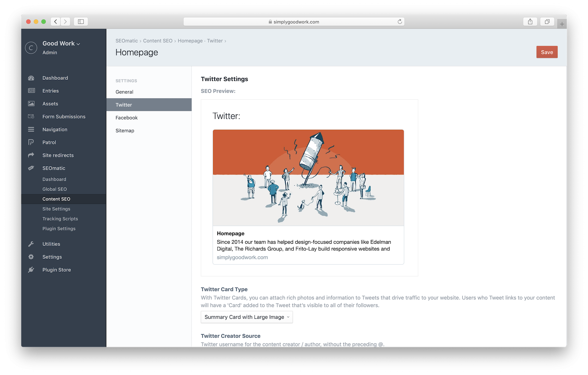Click the Site redirects arrow icon

pos(31,155)
